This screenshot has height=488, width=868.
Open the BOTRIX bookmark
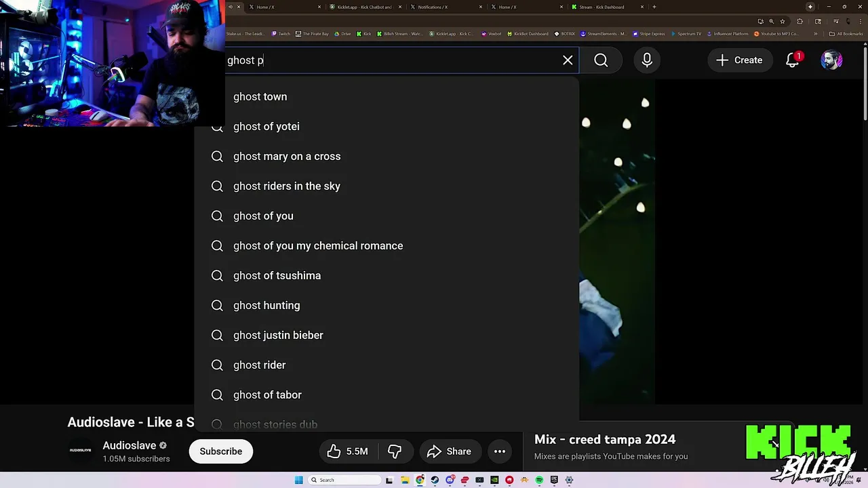[564, 34]
